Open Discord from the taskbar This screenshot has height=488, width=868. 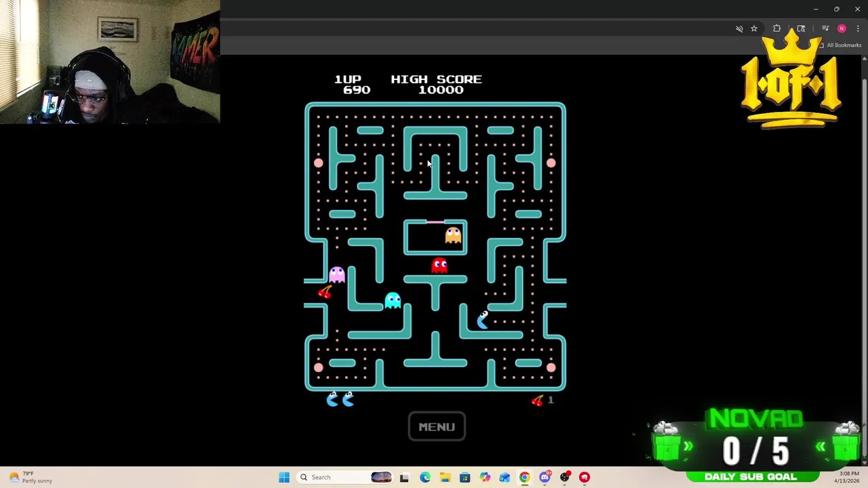(545, 477)
